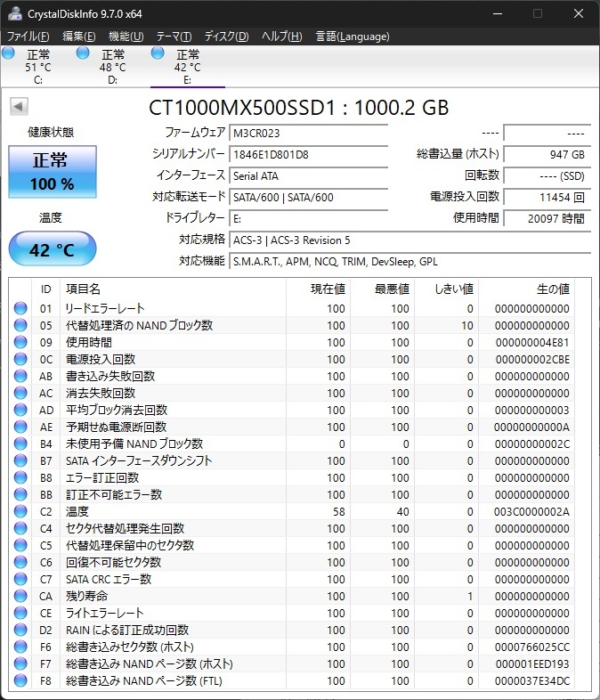Click the drive letter field E:
The width and height of the screenshot is (600, 700).
(309, 219)
